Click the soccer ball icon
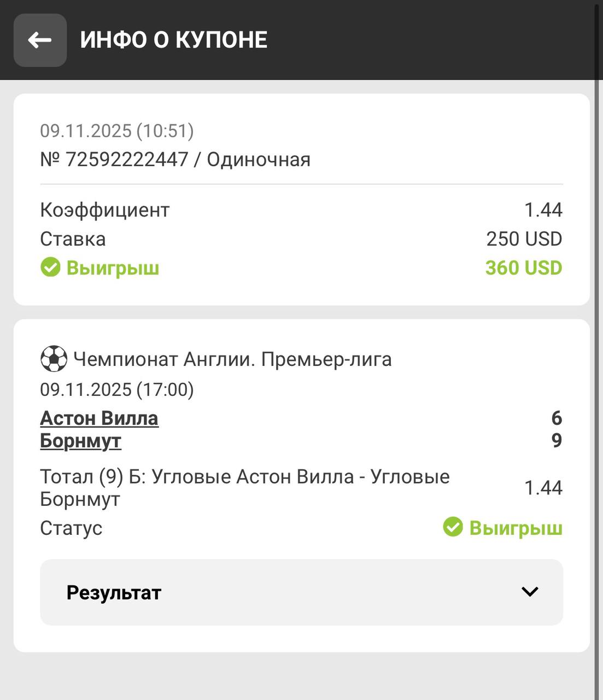 tap(54, 359)
